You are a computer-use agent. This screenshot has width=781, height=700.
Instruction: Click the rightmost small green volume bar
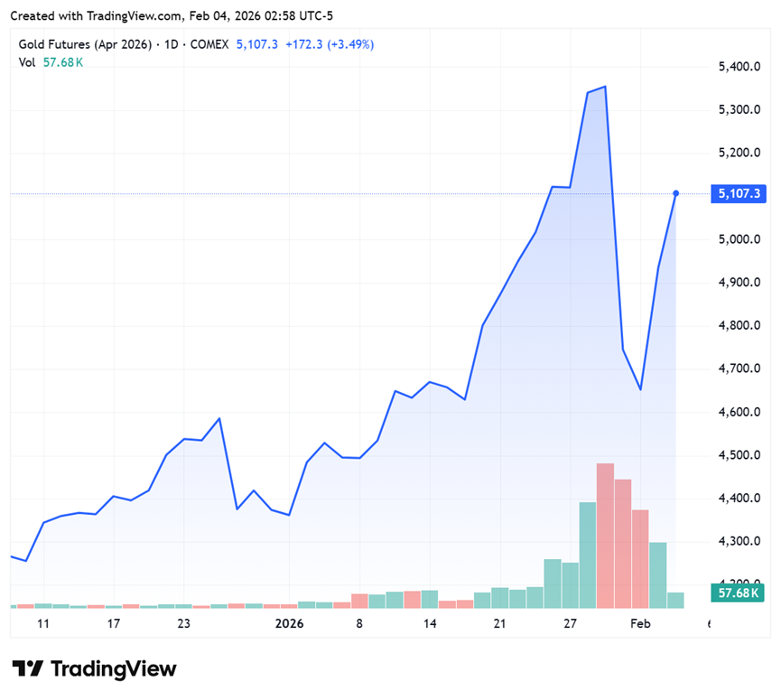pos(675,600)
